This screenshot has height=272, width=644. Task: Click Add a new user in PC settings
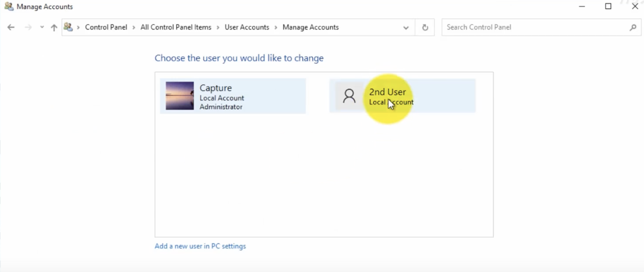[x=200, y=246]
